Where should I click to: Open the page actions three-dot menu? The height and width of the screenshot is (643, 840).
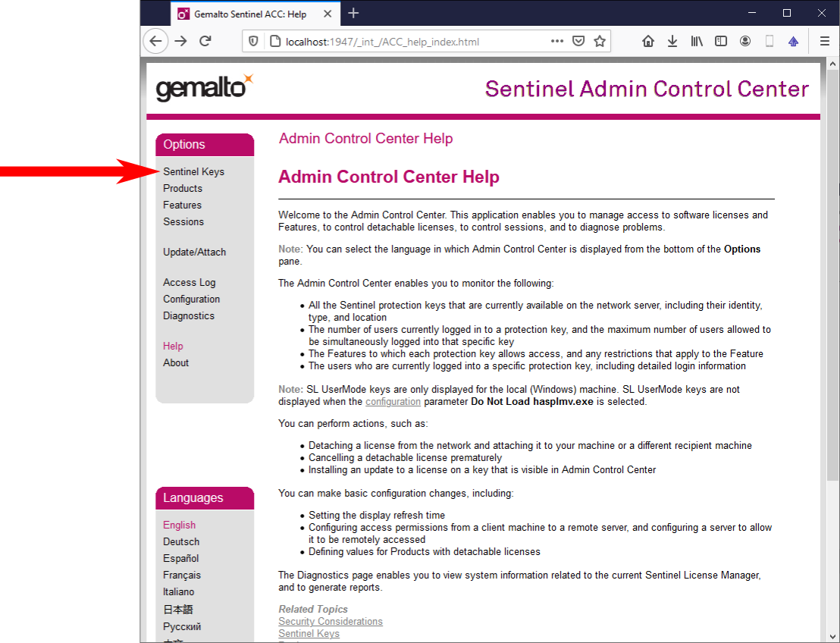(x=556, y=41)
